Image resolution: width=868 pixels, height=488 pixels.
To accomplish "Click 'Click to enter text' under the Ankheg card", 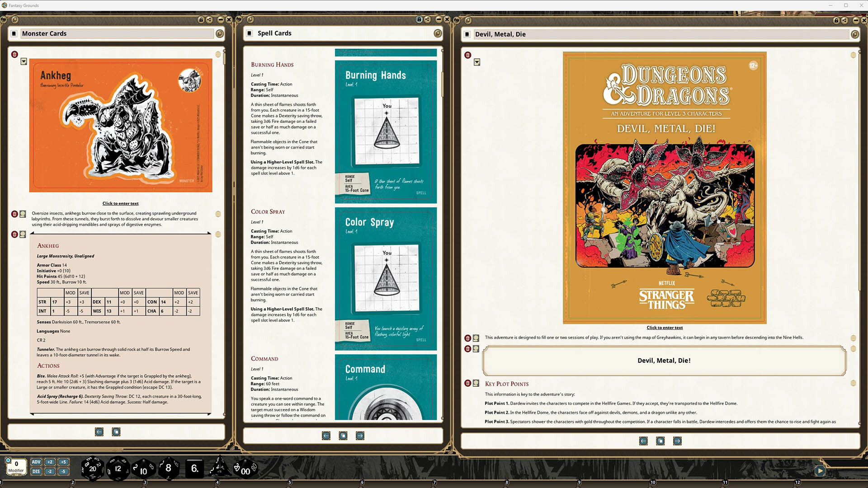I will [x=120, y=203].
